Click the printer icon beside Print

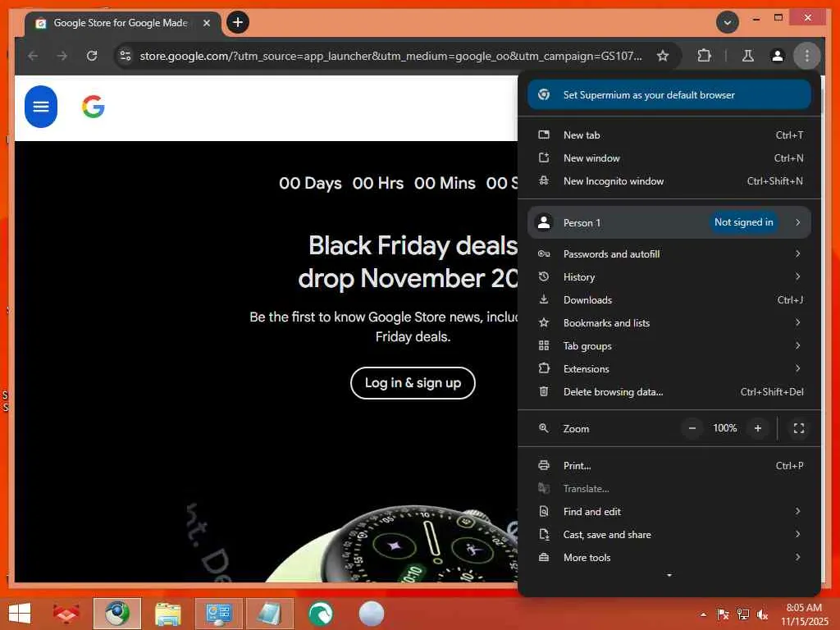click(x=544, y=466)
